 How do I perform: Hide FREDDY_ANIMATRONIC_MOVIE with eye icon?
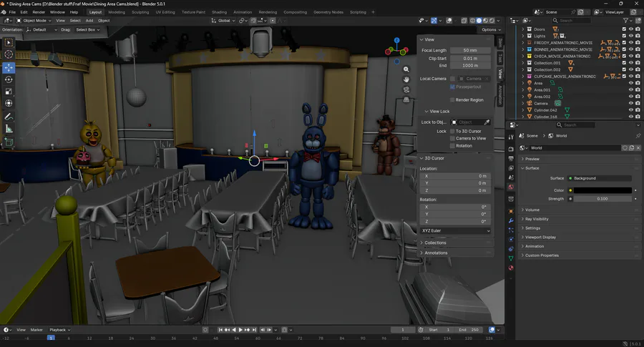[x=631, y=43]
